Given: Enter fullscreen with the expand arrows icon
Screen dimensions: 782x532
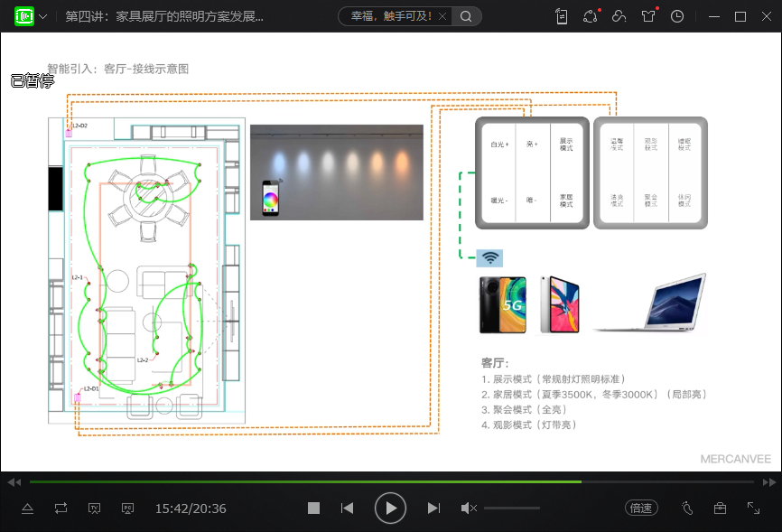Looking at the screenshot, I should 753,509.
